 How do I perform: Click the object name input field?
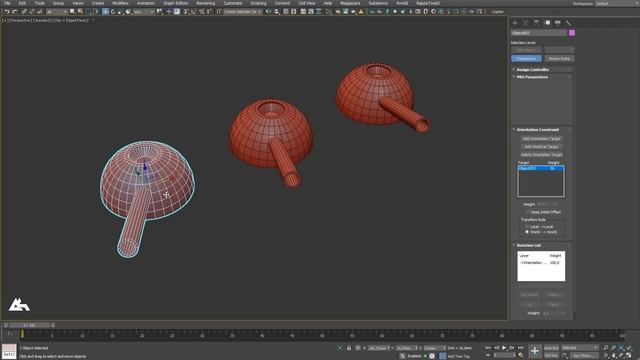539,33
